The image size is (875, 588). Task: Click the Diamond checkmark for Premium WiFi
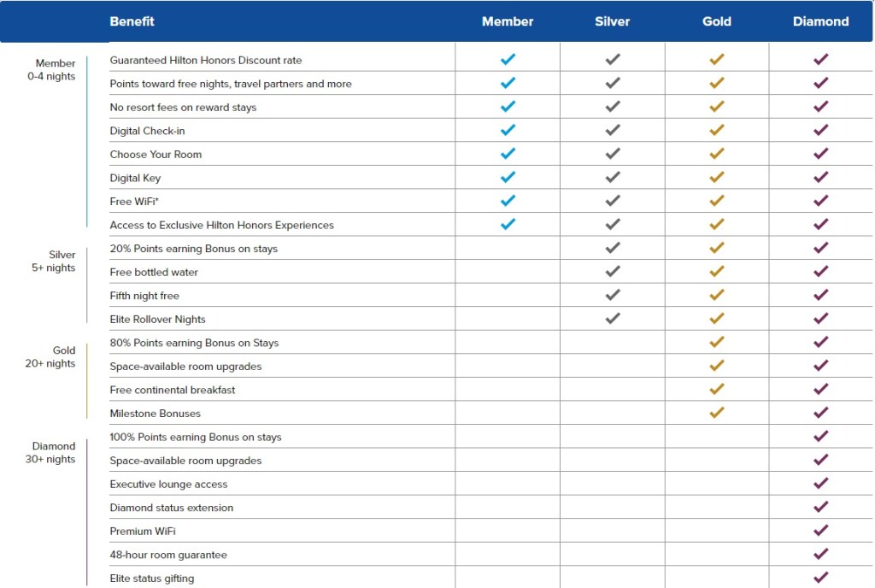coord(821,531)
